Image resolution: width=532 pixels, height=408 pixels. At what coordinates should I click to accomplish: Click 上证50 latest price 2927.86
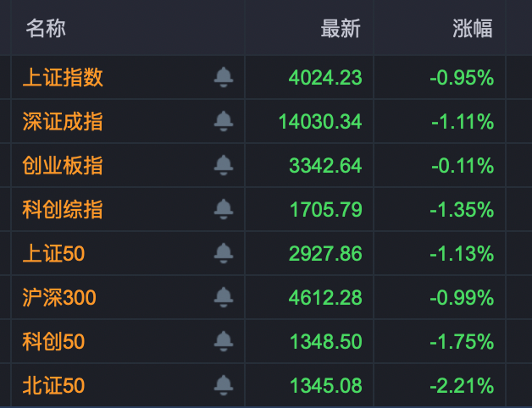point(325,253)
